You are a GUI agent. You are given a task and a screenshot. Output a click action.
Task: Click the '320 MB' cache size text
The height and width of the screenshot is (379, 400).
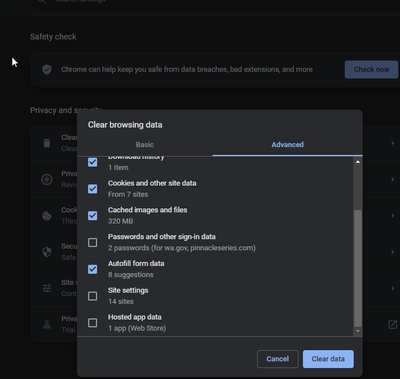(120, 221)
